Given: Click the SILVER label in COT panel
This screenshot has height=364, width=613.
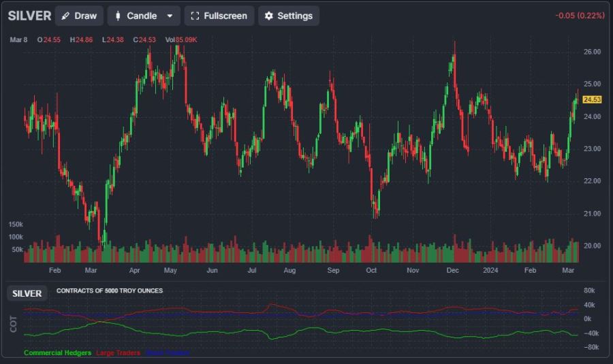Looking at the screenshot, I should coord(27,294).
